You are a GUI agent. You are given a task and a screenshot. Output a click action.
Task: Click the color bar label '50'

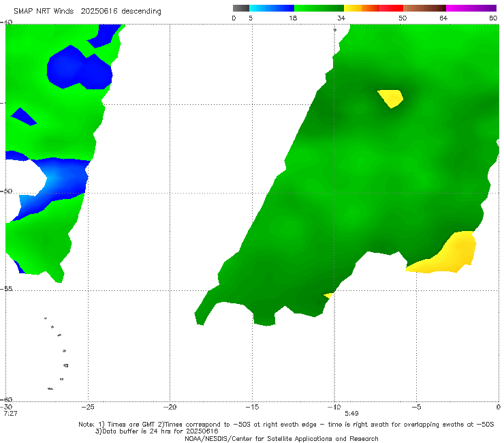[x=403, y=18]
